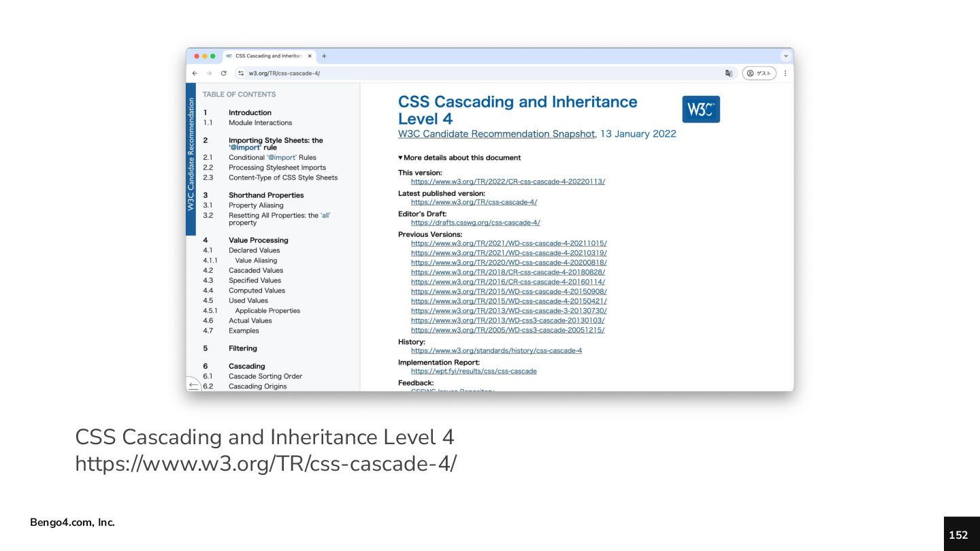Screen dimensions: 980x551
Task: Jump to 1 Introduction in contents
Action: [250, 113]
